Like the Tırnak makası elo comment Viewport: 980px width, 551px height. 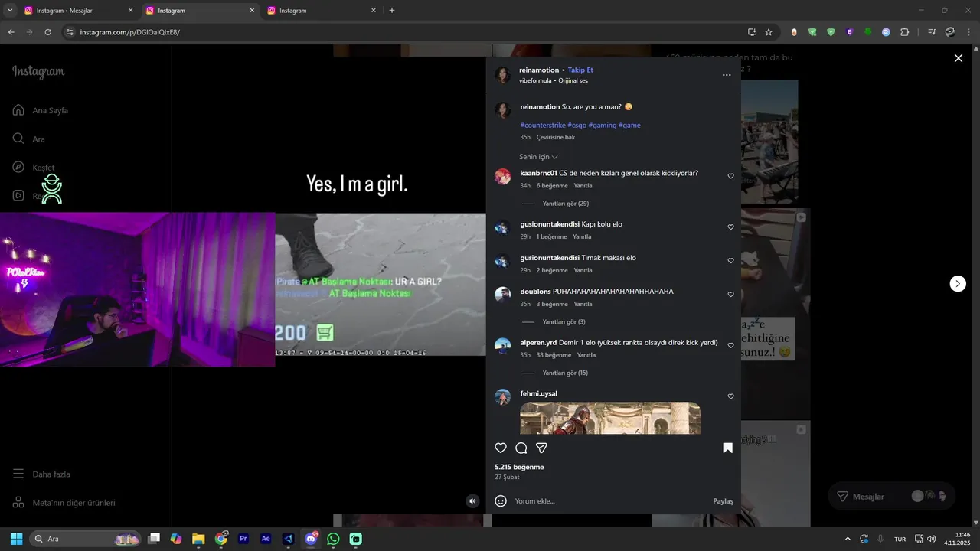coord(730,261)
